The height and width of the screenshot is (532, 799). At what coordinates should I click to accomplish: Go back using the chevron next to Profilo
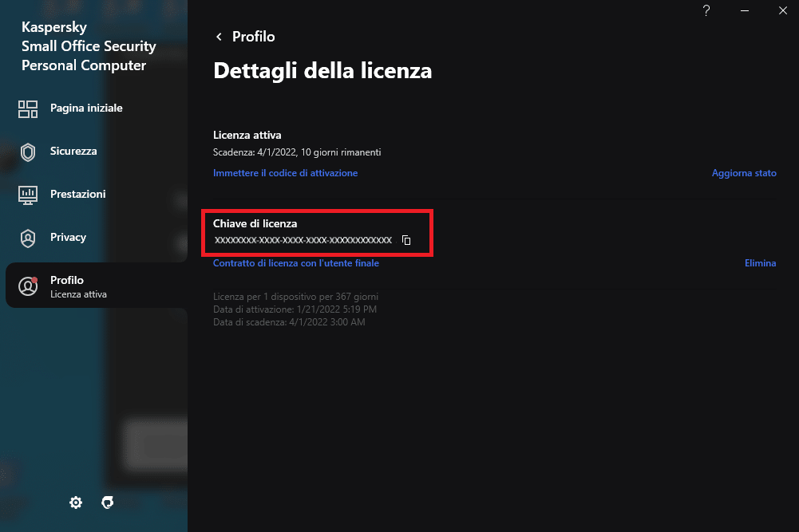[219, 37]
